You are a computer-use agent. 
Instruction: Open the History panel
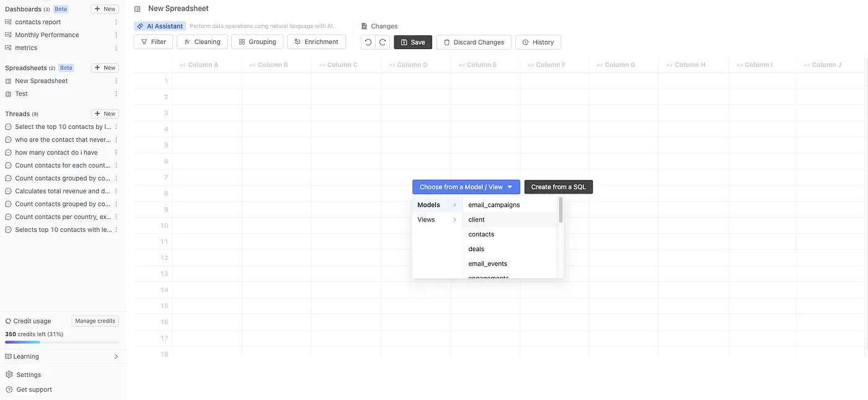[x=538, y=42]
